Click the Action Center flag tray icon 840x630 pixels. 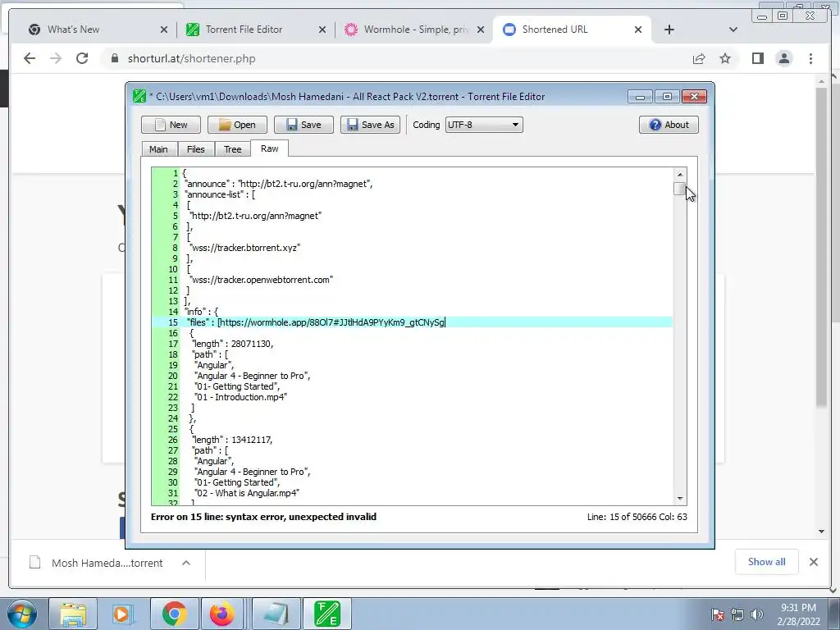point(718,614)
